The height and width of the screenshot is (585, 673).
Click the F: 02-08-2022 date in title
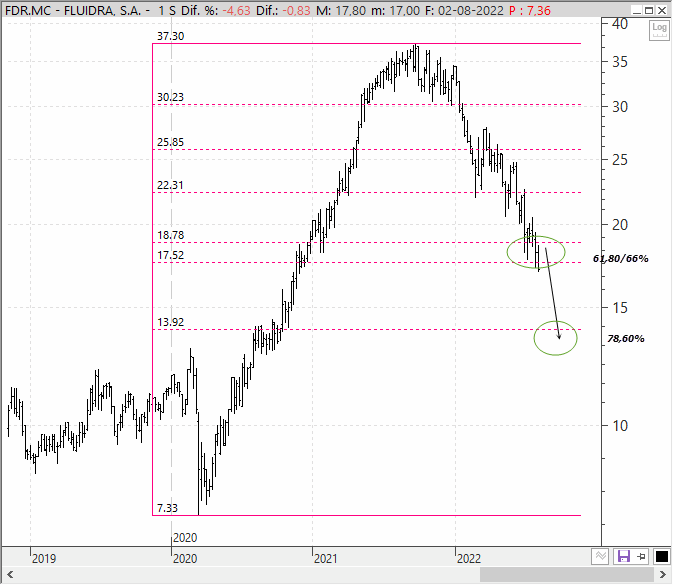click(464, 10)
